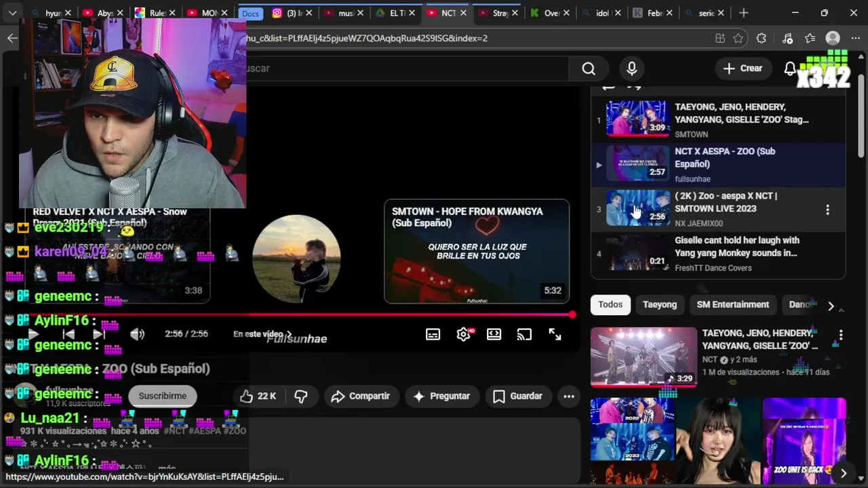The image size is (868, 488).
Task: Switch to the Docs browser tab
Action: pyautogui.click(x=250, y=13)
